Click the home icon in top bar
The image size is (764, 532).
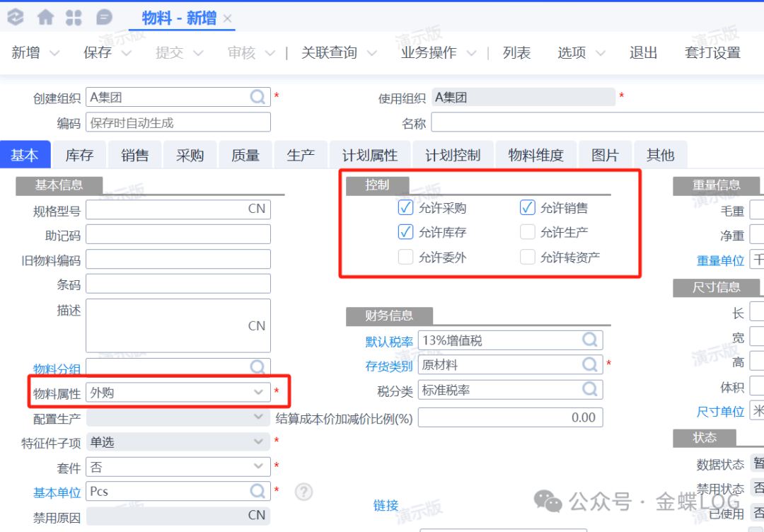tap(46, 18)
